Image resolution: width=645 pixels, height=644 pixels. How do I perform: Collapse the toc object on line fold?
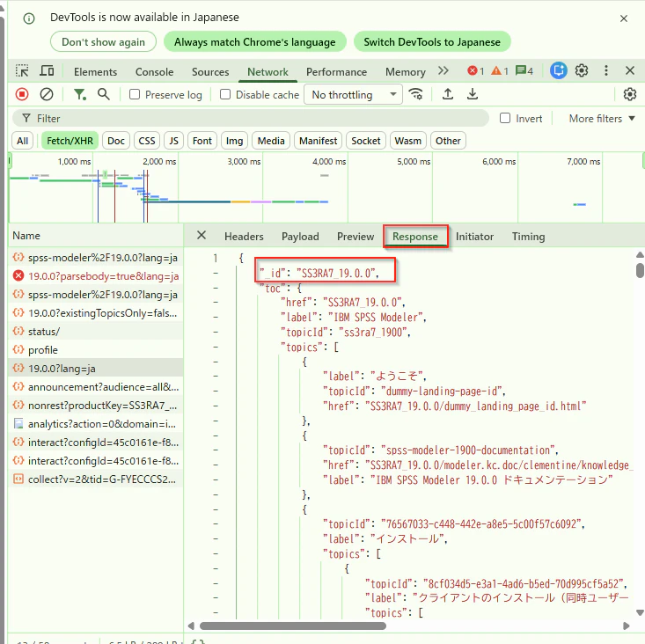[215, 288]
